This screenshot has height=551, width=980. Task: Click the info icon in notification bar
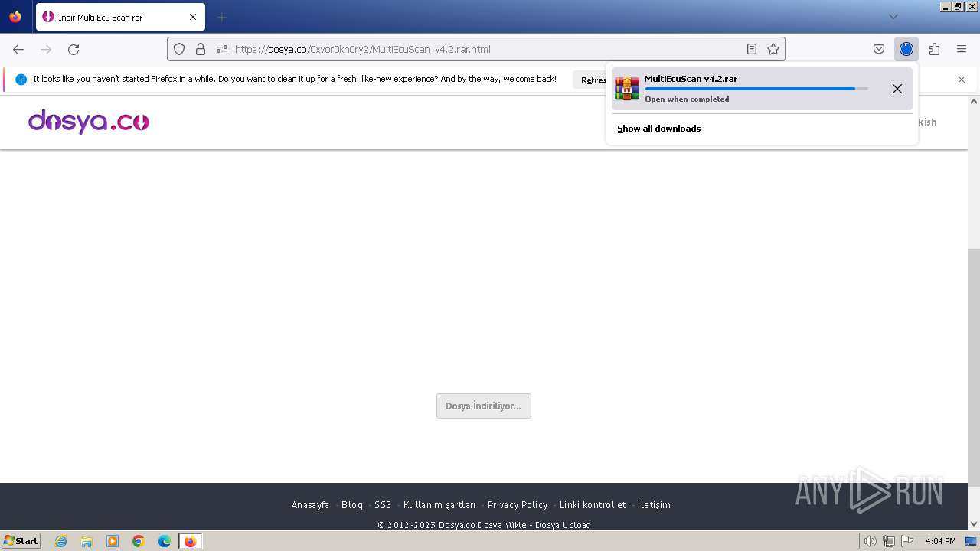[21, 79]
